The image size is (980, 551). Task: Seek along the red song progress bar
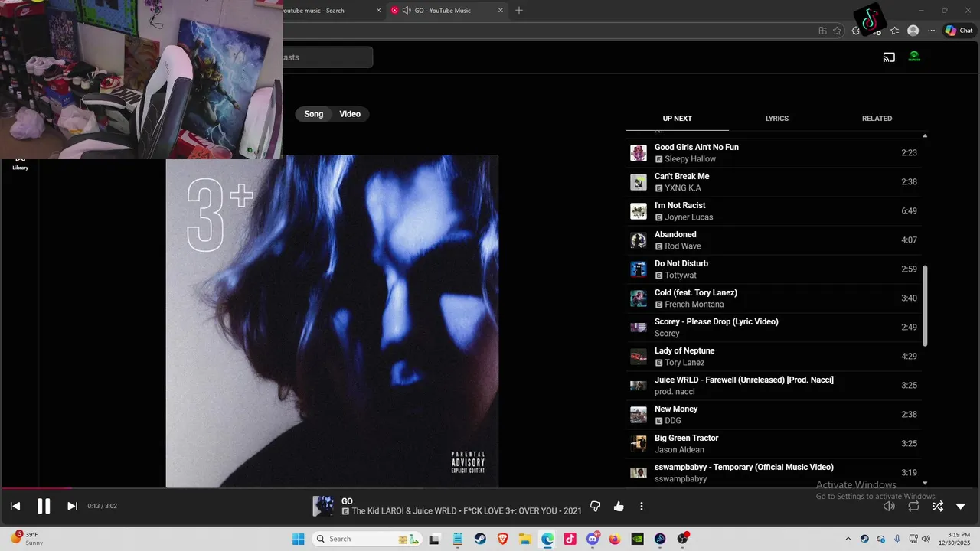pos(35,487)
